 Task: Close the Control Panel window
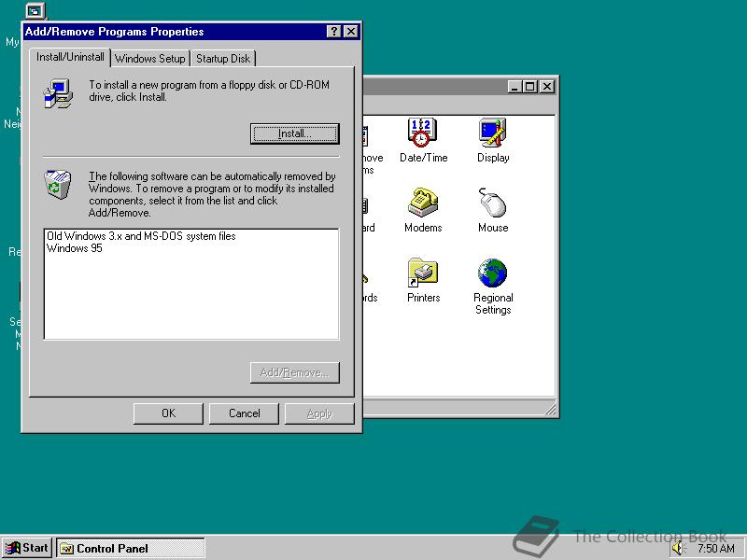(547, 87)
